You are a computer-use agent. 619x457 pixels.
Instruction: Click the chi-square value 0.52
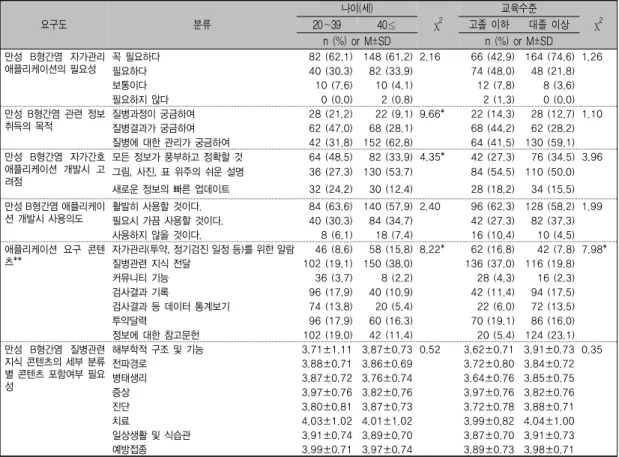click(430, 350)
